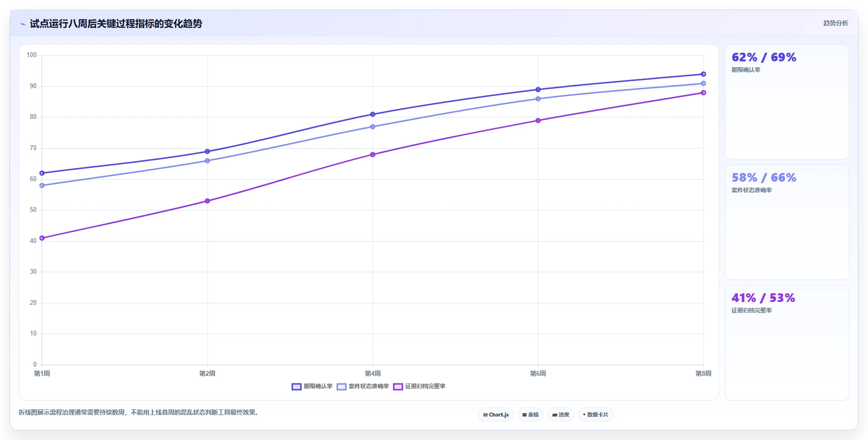Click the 第4周 x-axis label
Image resolution: width=868 pixels, height=440 pixels.
[x=372, y=373]
